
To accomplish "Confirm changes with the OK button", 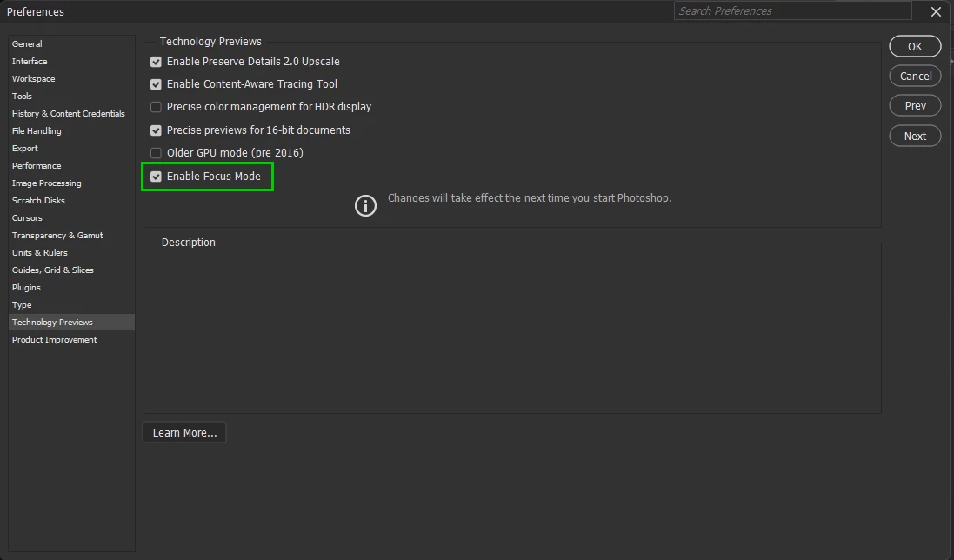I will pos(915,46).
